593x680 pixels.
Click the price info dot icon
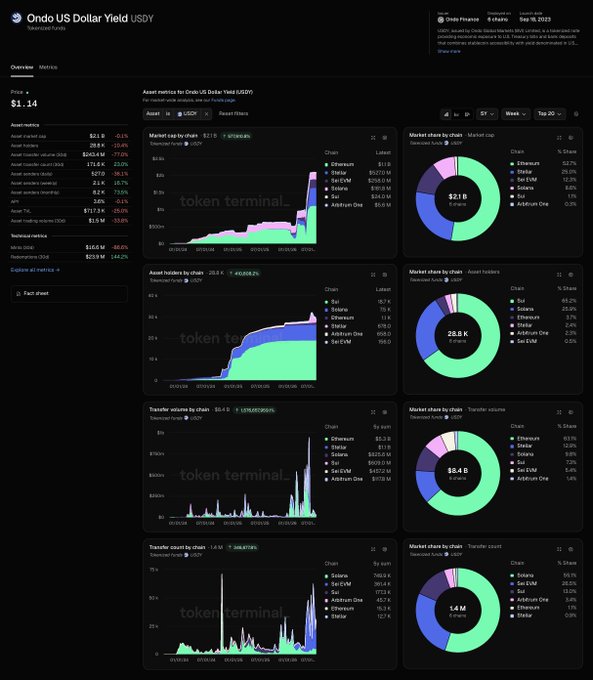(27, 92)
